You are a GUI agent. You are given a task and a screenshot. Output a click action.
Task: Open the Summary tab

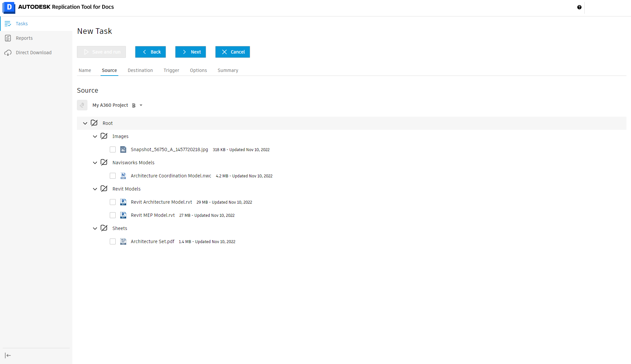tap(228, 70)
